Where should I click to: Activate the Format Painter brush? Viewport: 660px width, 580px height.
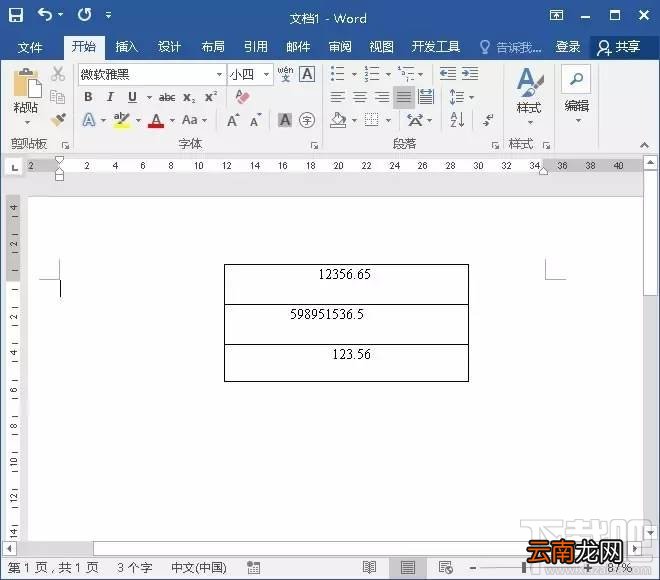(58, 120)
